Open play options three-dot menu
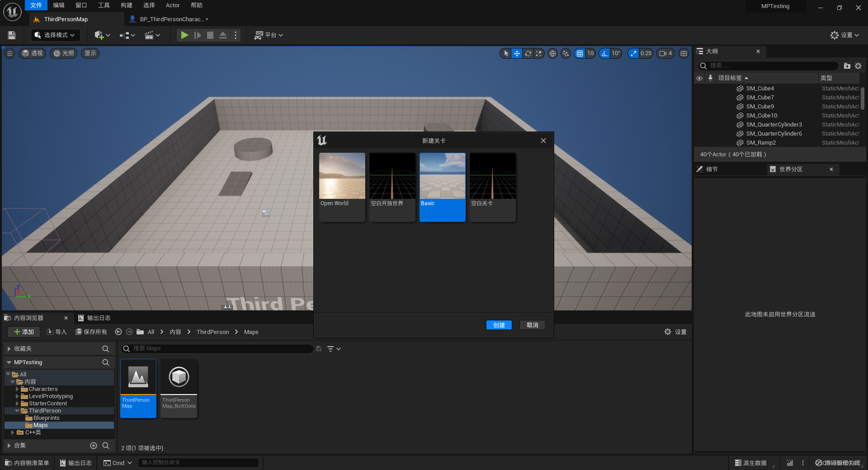Screen dimensions: 868x470 coord(236,35)
